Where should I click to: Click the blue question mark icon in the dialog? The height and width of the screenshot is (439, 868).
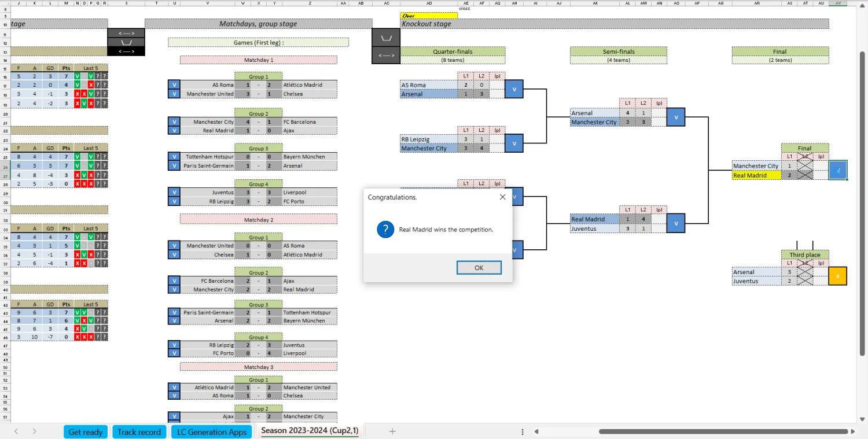[385, 230]
